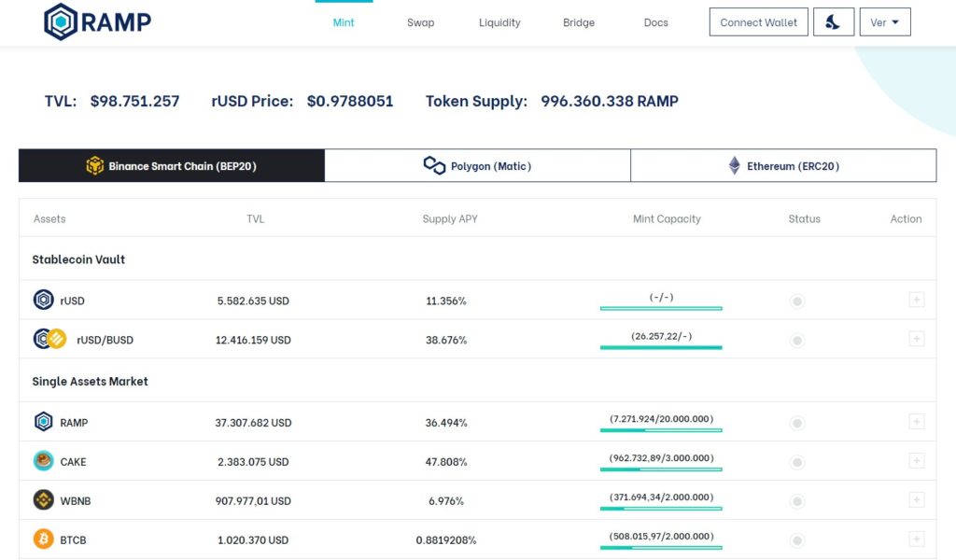
Task: Click the rUSD/BUSD asset name
Action: pos(105,340)
